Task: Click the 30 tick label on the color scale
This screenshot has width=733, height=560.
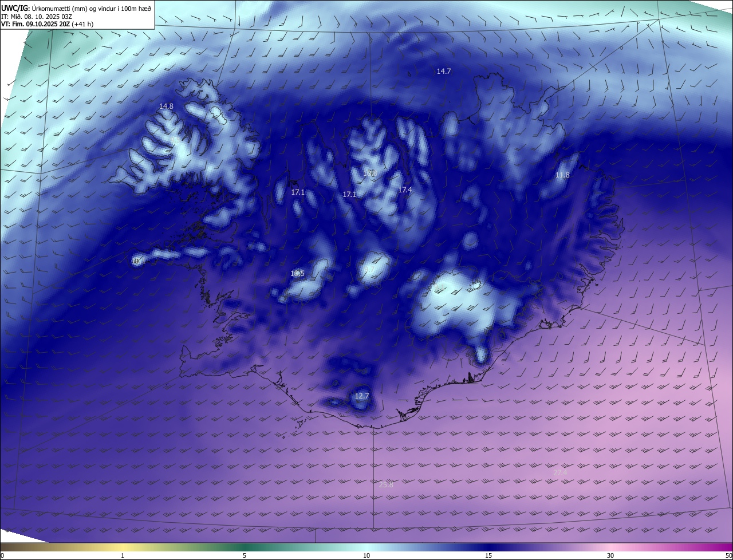Action: 610,555
